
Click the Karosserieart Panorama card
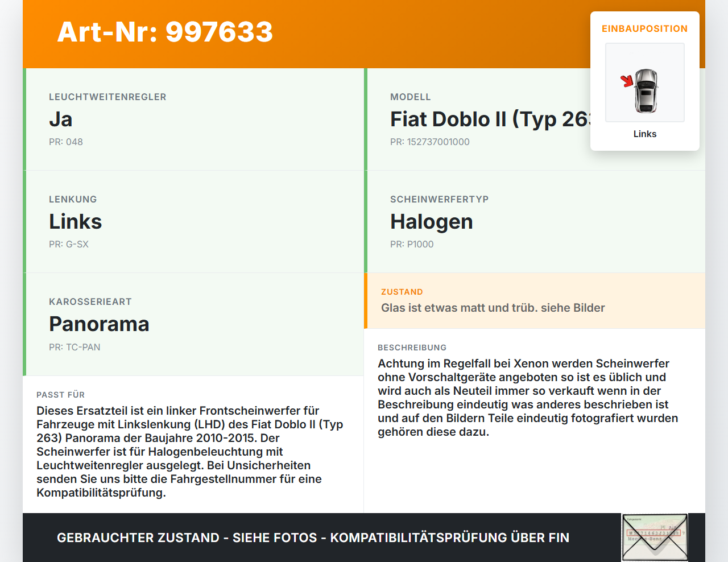tap(193, 324)
